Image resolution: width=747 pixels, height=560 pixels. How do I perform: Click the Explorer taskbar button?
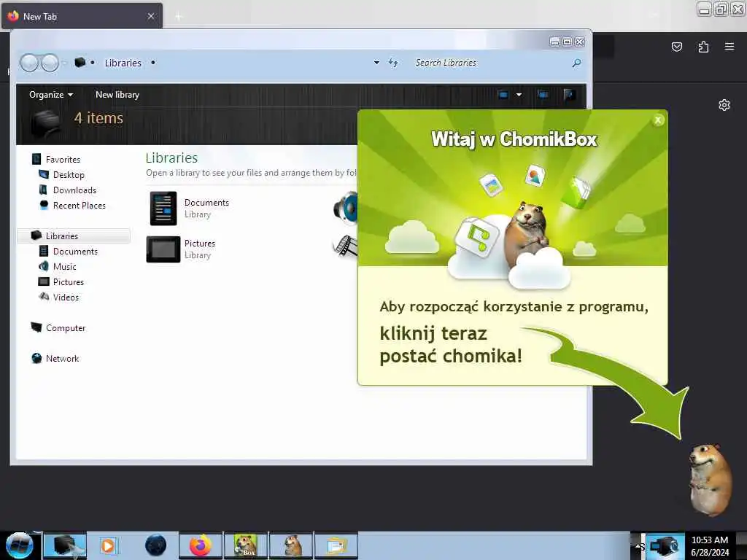pos(65,545)
